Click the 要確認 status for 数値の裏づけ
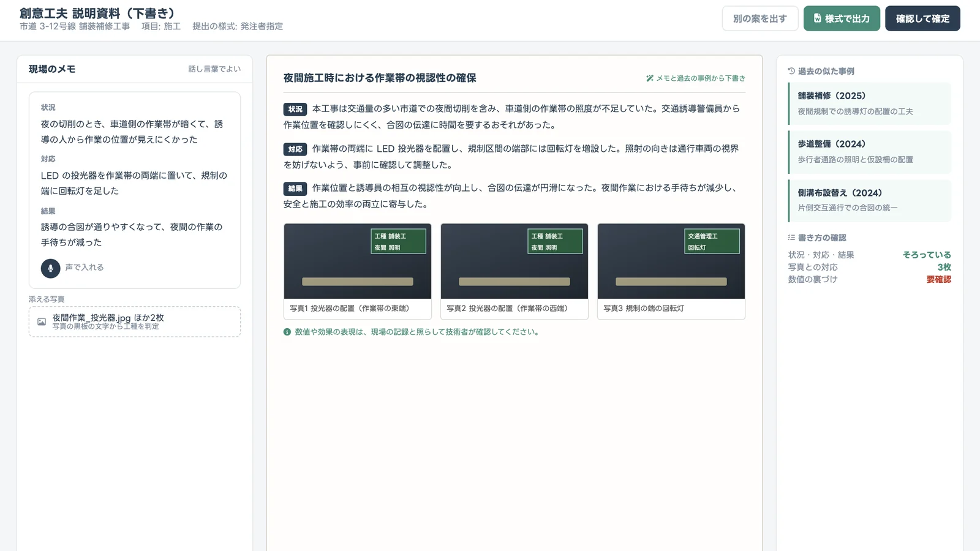 (938, 279)
